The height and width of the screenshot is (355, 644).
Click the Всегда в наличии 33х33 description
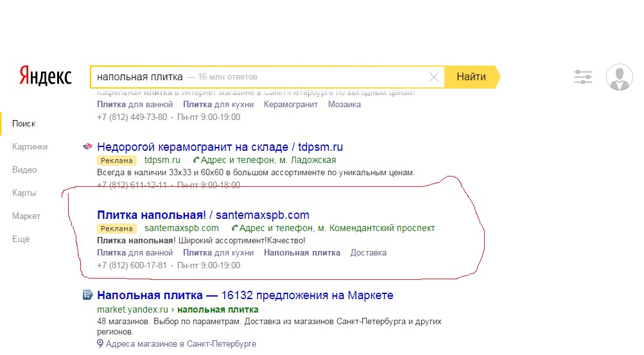pos(256,173)
